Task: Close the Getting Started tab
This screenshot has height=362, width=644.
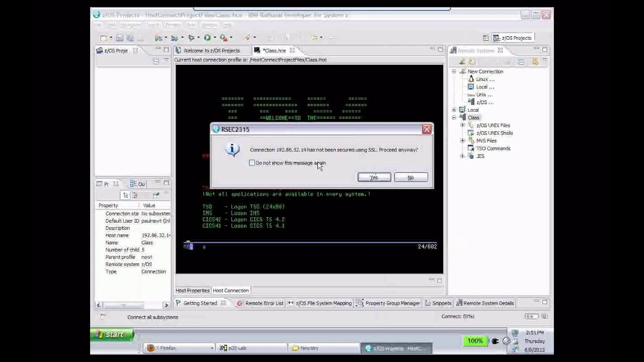Action: coord(223,303)
